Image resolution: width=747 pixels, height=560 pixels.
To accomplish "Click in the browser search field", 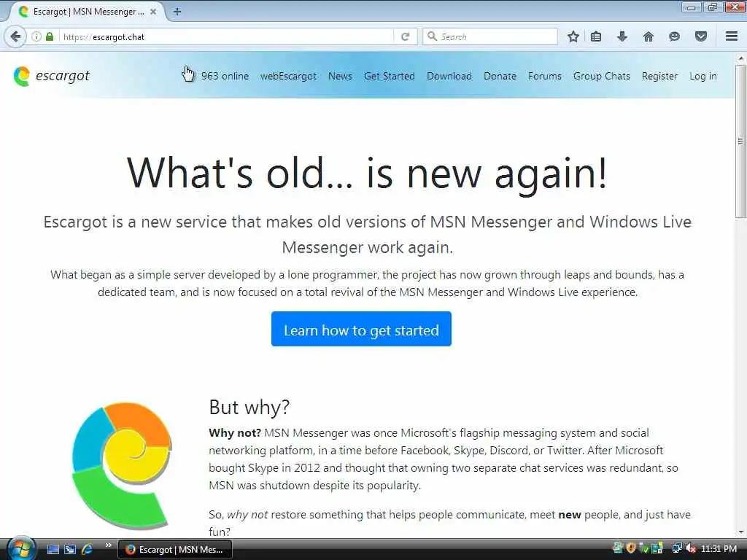I will tap(490, 36).
